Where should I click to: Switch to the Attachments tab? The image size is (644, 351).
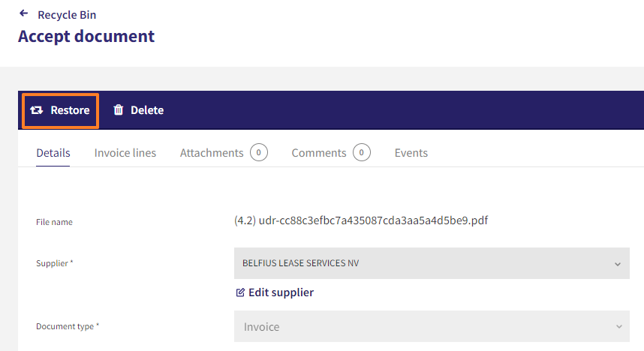212,153
